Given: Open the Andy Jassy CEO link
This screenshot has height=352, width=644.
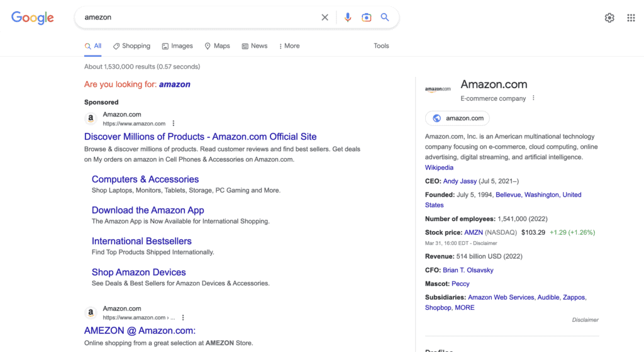Looking at the screenshot, I should (x=460, y=181).
